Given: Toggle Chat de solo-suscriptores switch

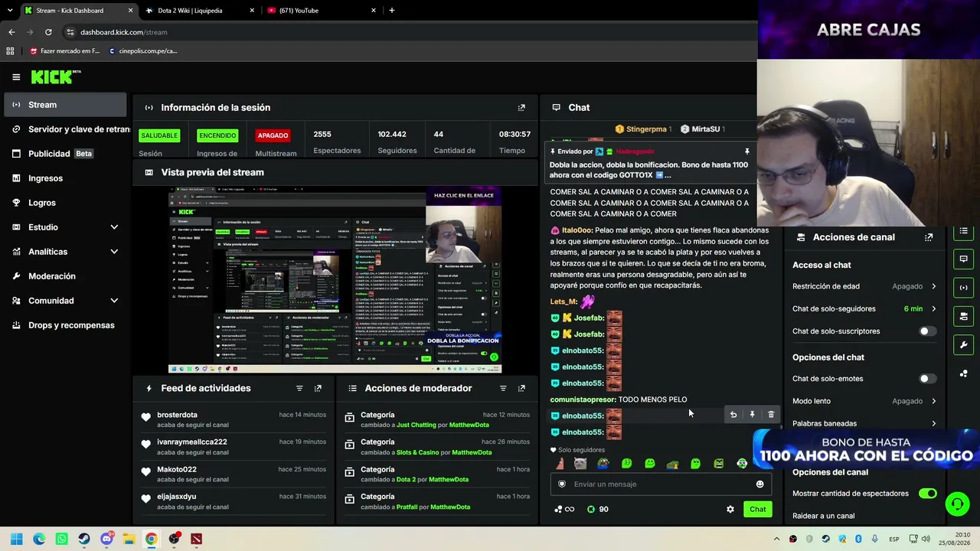Looking at the screenshot, I should [x=927, y=331].
